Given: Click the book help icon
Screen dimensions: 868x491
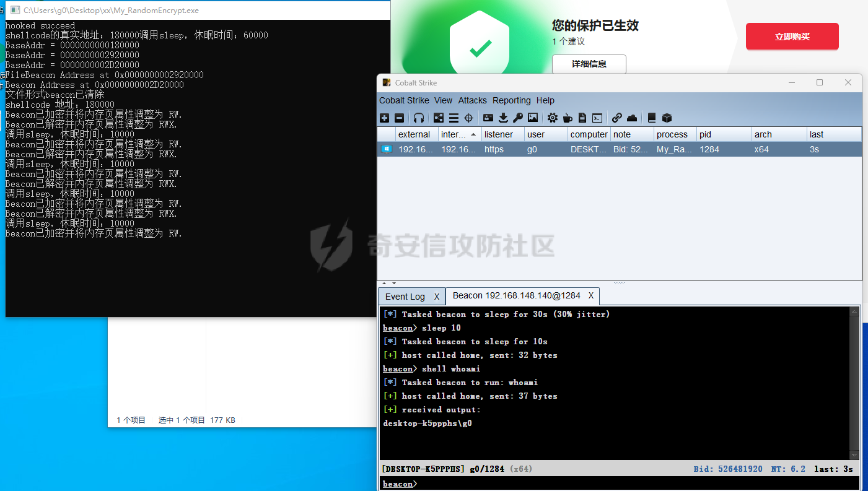Looking at the screenshot, I should pos(652,118).
